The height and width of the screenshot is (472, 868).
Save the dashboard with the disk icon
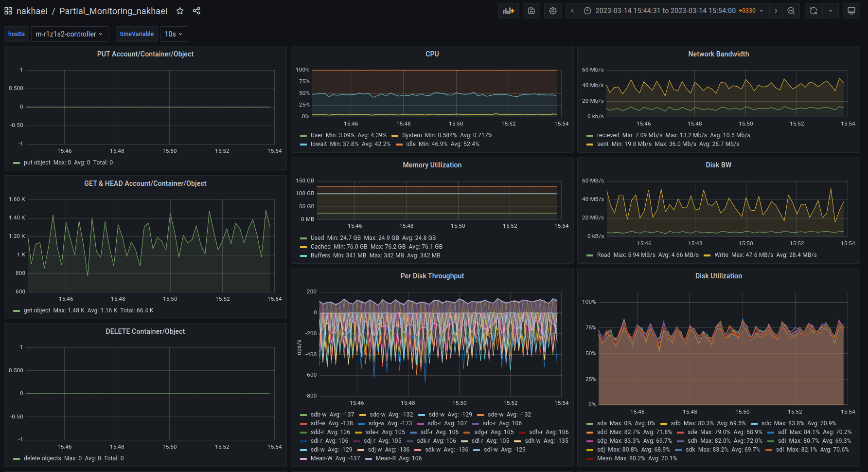coord(531,11)
